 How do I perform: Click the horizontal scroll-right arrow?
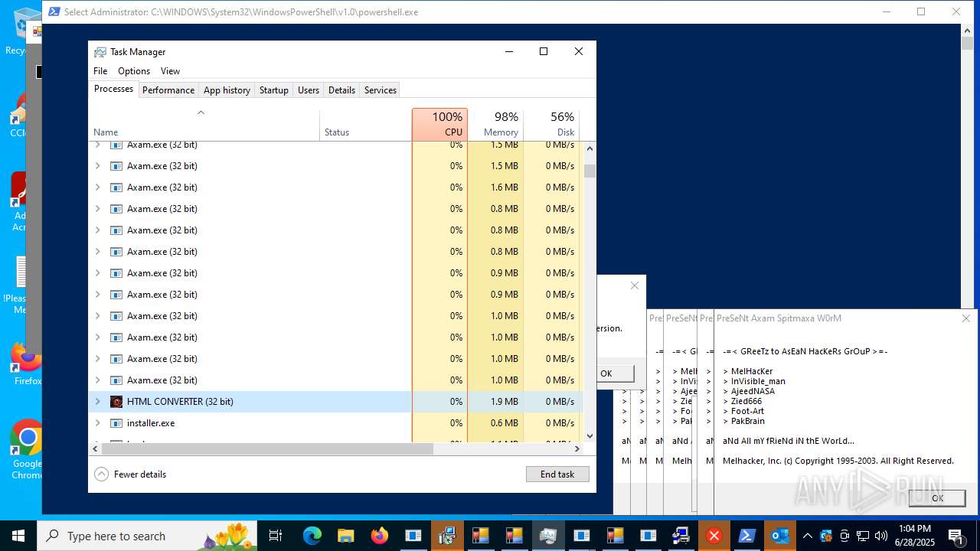point(577,448)
